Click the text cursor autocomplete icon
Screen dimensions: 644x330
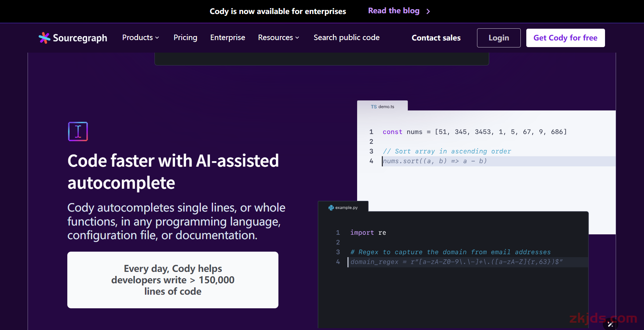click(x=78, y=131)
